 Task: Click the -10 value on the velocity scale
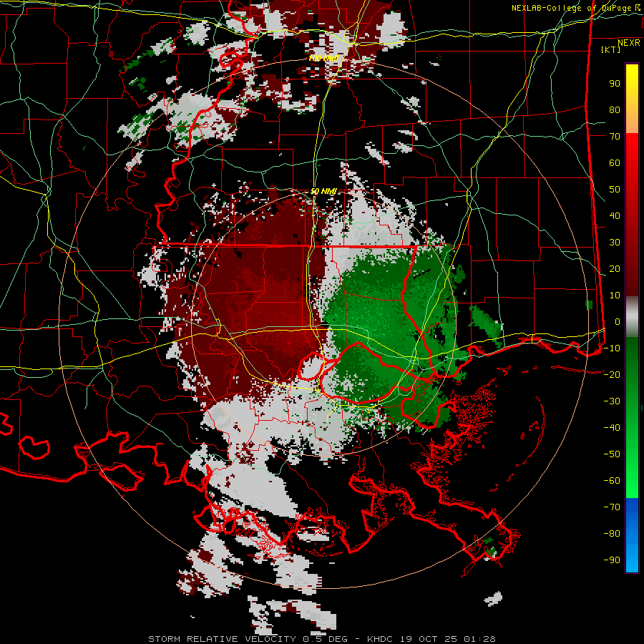pos(612,348)
